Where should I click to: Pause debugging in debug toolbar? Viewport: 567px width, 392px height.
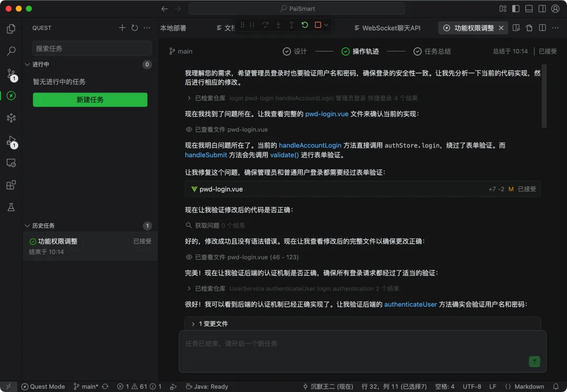[x=252, y=25]
